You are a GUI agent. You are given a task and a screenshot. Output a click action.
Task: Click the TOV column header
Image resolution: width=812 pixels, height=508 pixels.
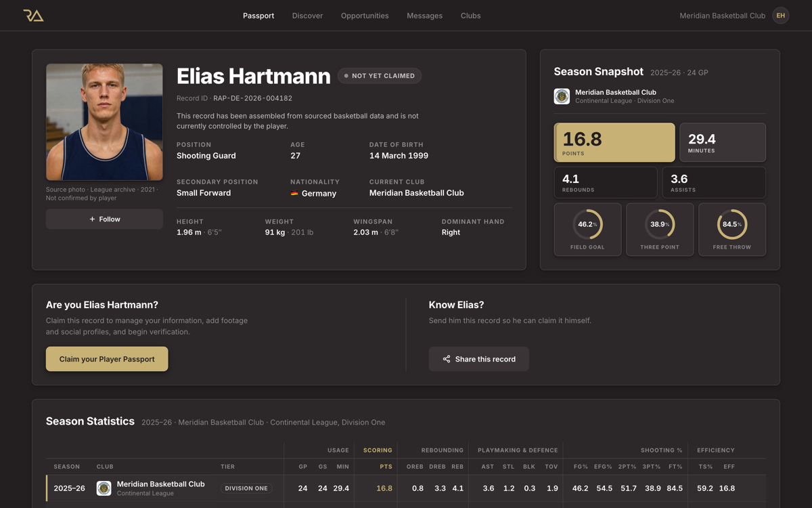[551, 467]
